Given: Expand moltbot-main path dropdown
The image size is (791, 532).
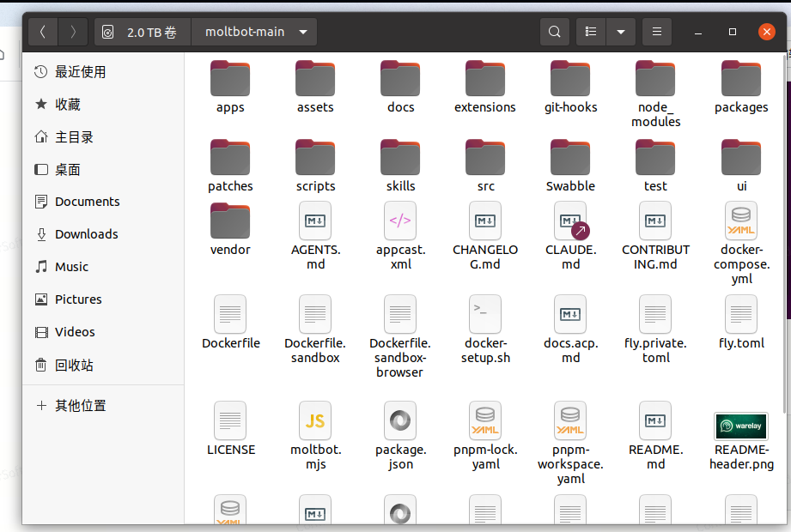Looking at the screenshot, I should (303, 33).
